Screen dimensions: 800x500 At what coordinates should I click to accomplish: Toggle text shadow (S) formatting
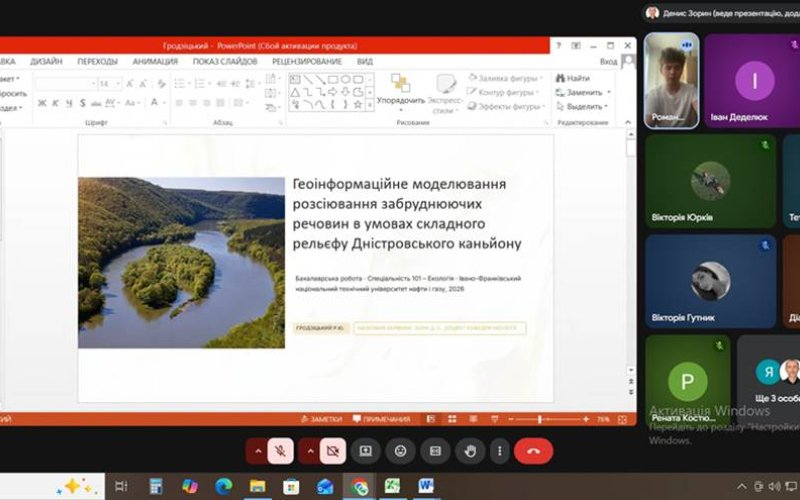(x=82, y=103)
